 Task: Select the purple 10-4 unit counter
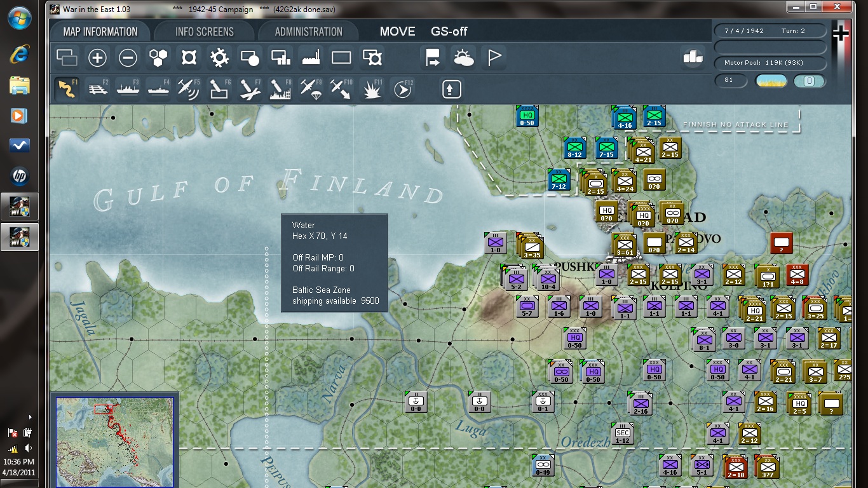pos(547,278)
